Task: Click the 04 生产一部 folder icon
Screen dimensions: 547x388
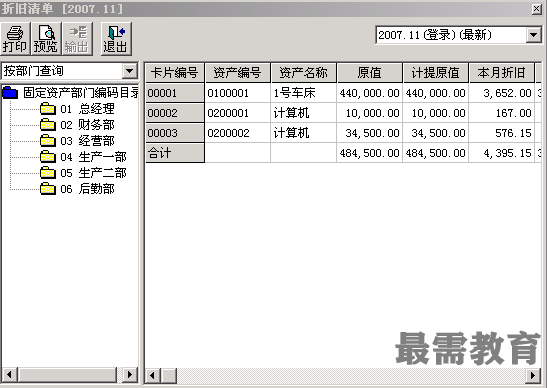Action: (48, 157)
